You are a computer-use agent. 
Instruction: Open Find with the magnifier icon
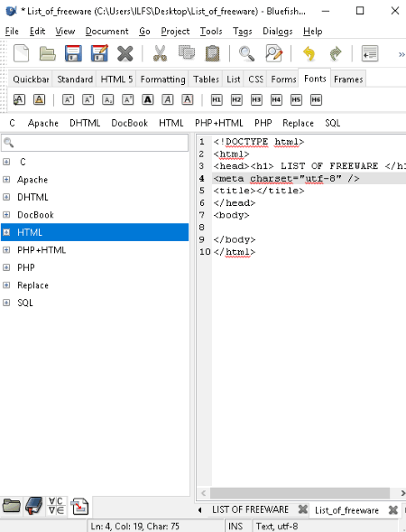pyautogui.click(x=246, y=53)
